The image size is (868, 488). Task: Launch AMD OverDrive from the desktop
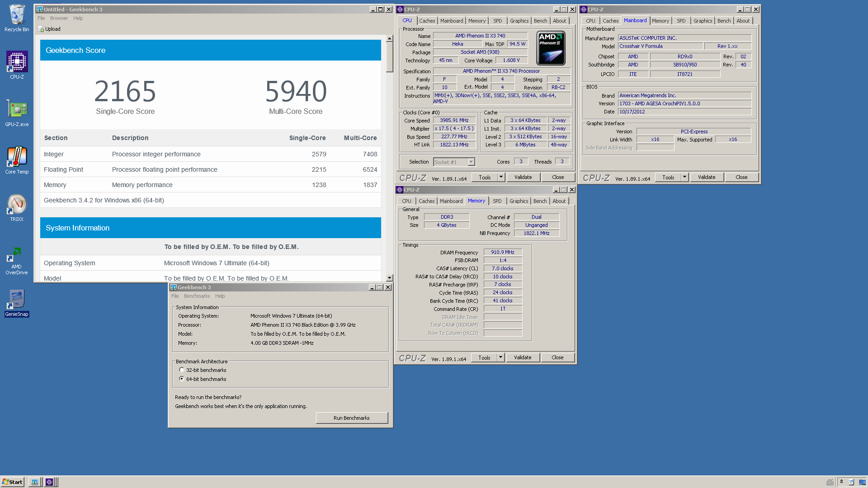point(17,261)
